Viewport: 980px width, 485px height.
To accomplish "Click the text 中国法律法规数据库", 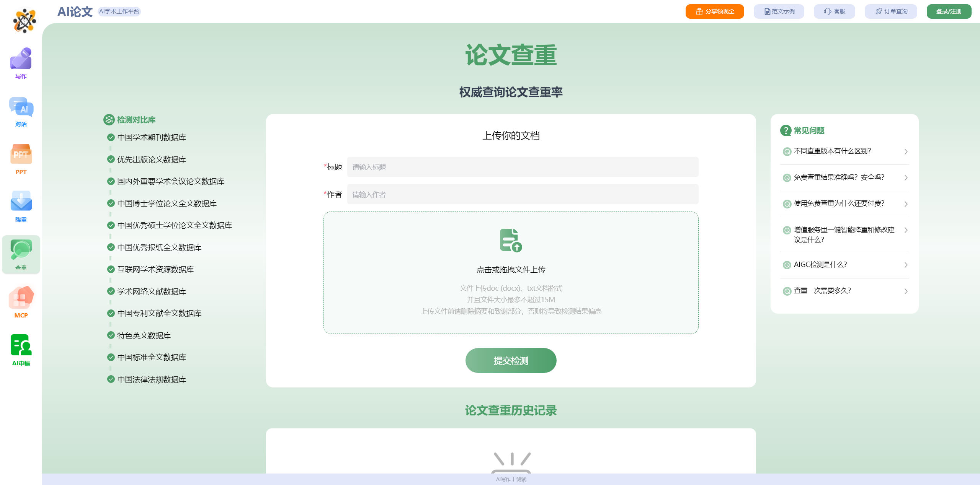I will click(x=152, y=379).
